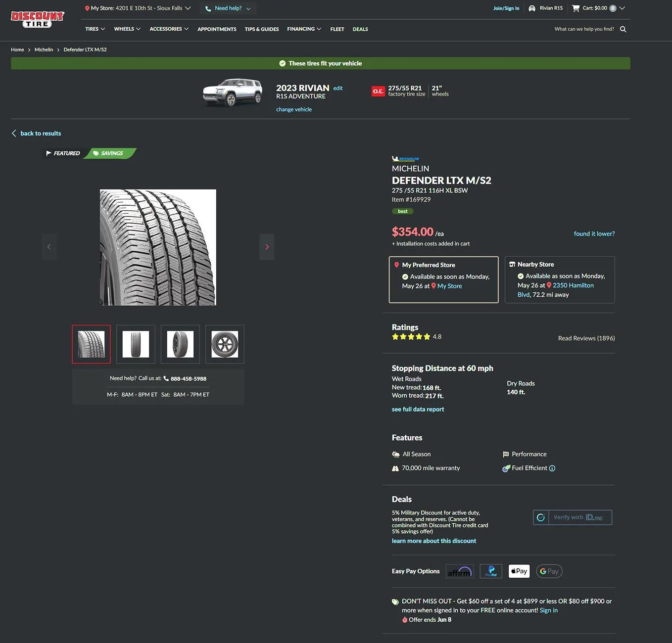Viewport: 672px width, 643px height.
Task: Click the My Store location pin icon
Action: pos(87,8)
